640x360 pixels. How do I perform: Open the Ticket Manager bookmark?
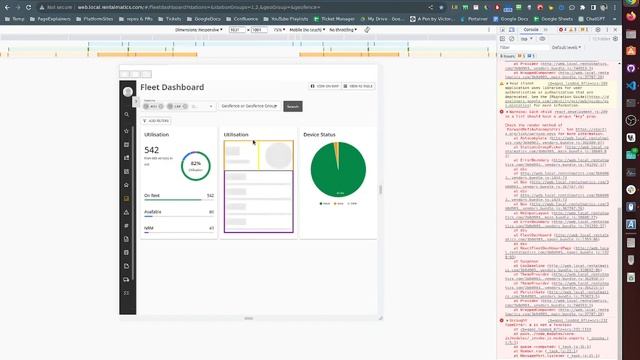point(334,19)
